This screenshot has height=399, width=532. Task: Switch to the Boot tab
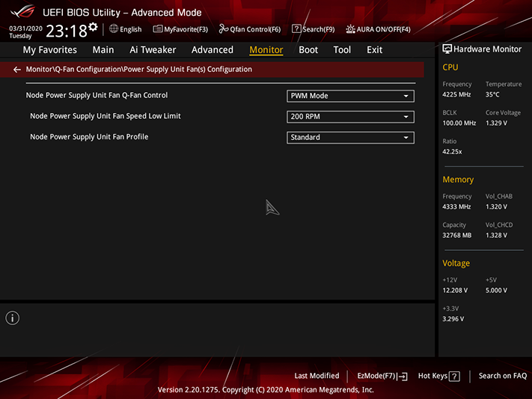pos(308,50)
